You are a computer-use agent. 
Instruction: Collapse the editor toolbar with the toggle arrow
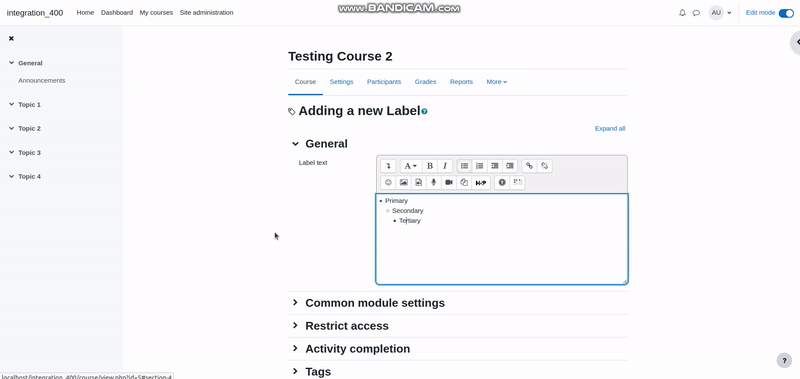[388, 166]
